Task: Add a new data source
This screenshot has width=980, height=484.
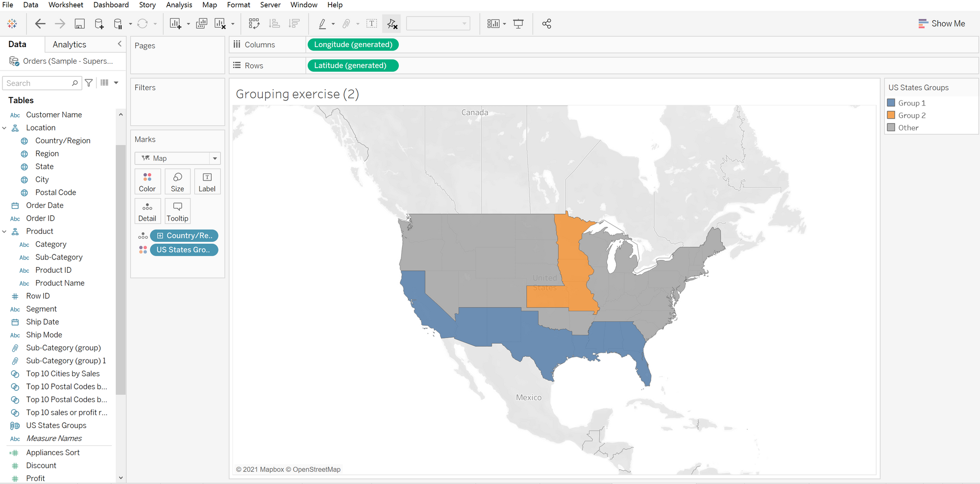Action: click(99, 24)
